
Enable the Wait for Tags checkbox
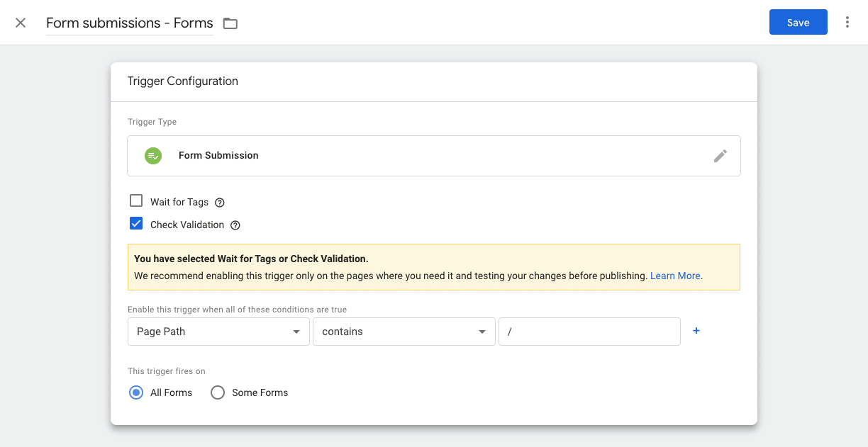click(136, 201)
